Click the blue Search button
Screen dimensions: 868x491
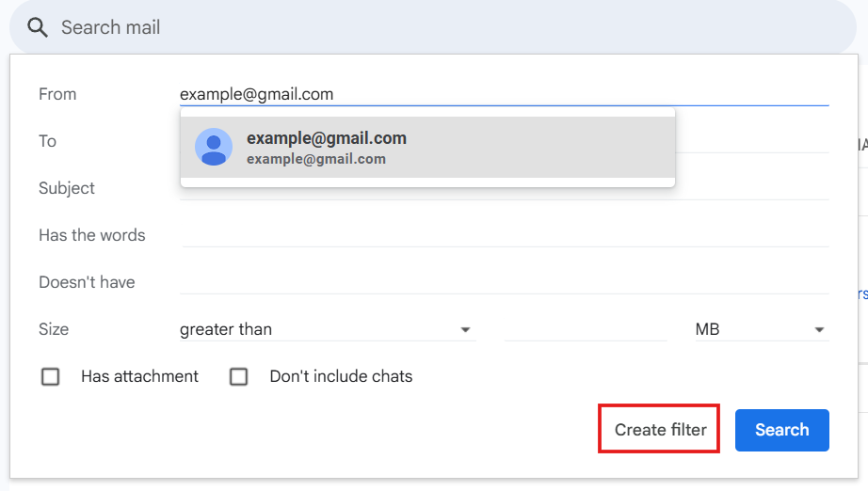coord(781,430)
